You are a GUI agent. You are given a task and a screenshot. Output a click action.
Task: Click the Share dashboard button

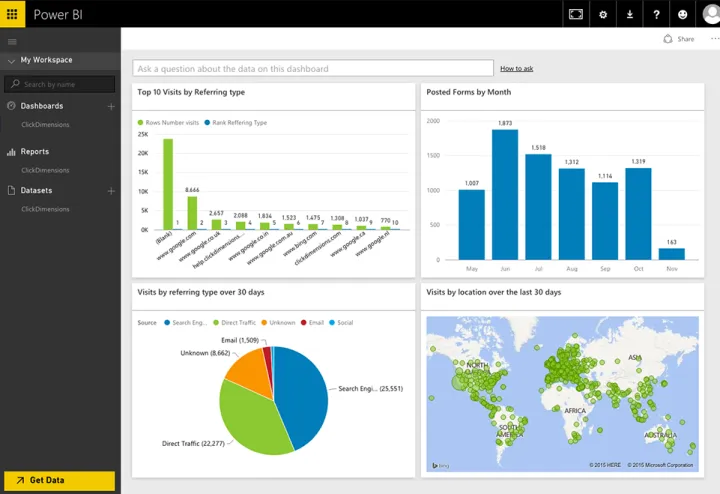tap(679, 39)
